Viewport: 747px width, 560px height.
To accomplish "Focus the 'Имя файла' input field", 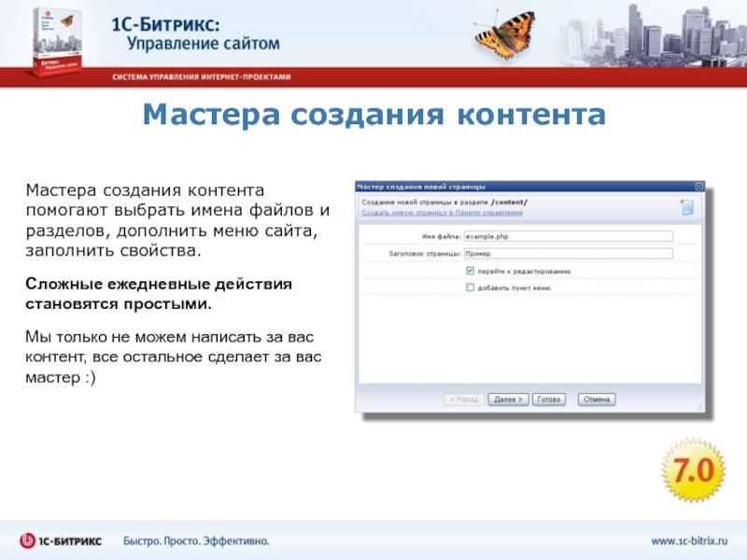I will coord(569,236).
